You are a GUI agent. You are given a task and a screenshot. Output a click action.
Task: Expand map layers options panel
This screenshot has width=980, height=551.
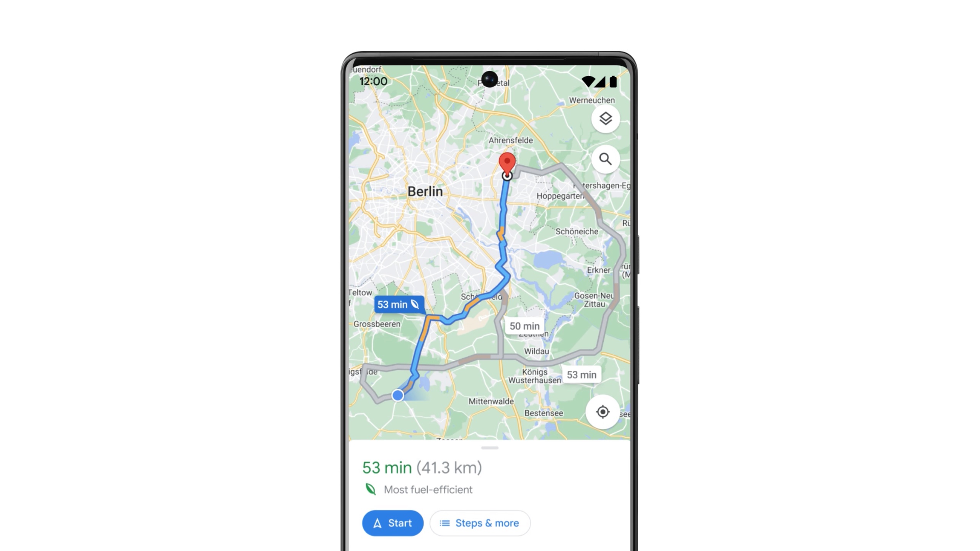604,118
